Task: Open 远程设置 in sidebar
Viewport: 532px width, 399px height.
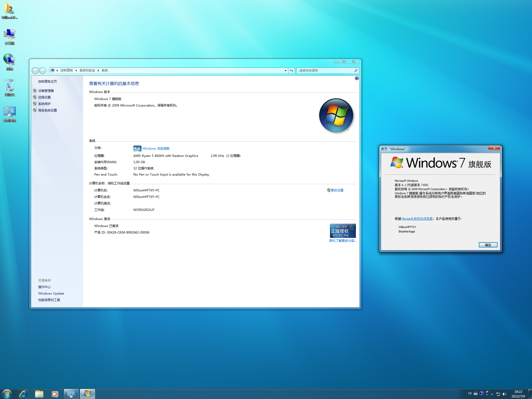Action: click(x=44, y=97)
